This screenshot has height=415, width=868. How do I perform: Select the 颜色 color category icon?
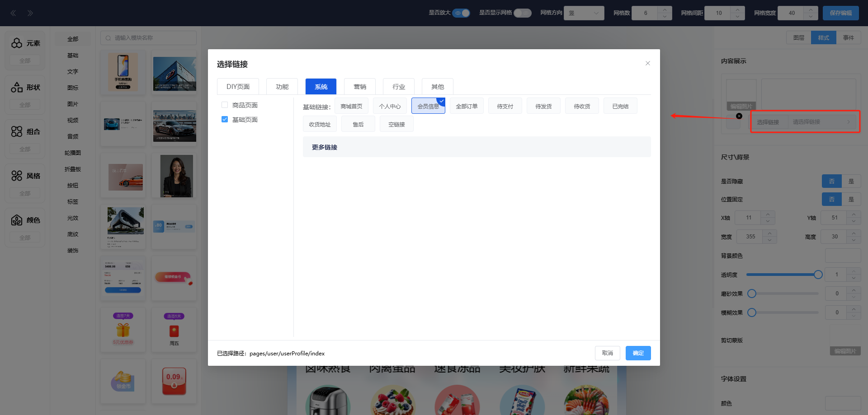(x=17, y=220)
